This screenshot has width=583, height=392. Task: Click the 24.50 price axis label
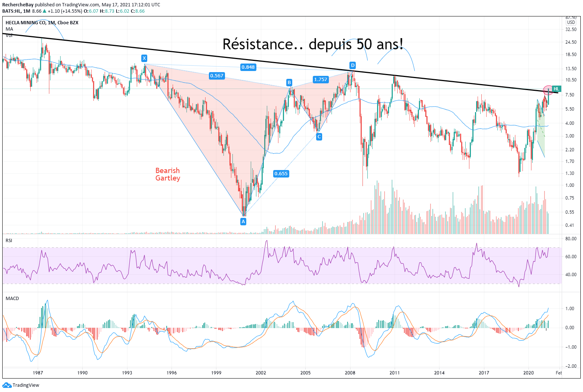(571, 42)
